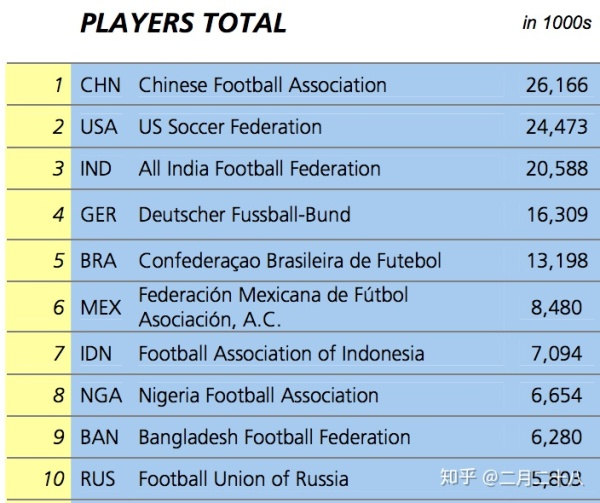Image resolution: width=600 pixels, height=503 pixels.
Task: Click the PLAYERS TOTAL heading
Action: [183, 23]
